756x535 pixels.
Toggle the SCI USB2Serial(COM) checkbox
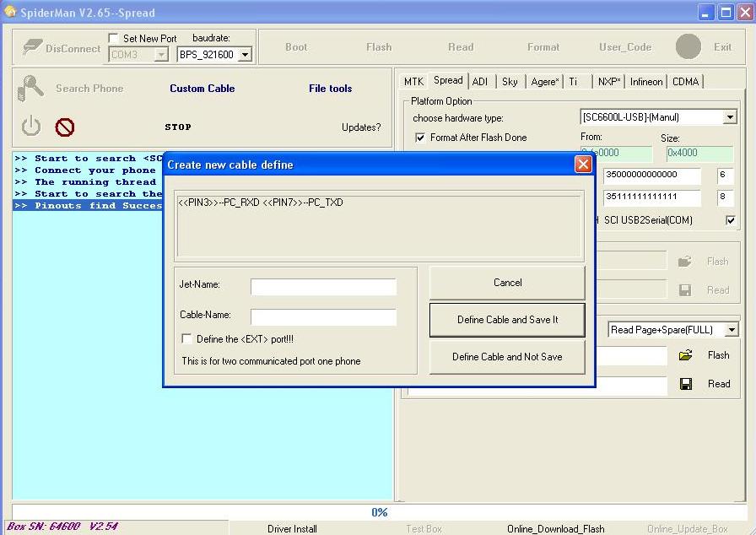click(x=731, y=220)
